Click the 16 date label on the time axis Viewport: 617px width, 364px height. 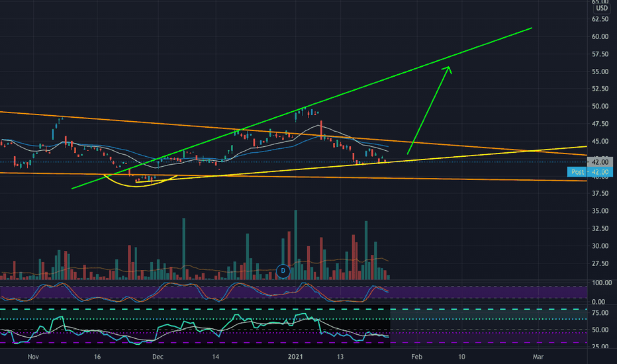click(x=97, y=357)
